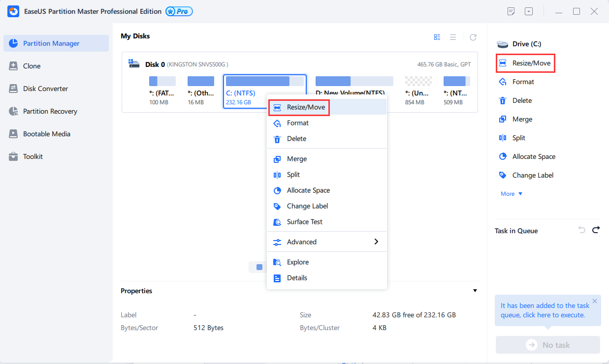Click Change Label in right panel
This screenshot has height=364, width=609.
526,175
